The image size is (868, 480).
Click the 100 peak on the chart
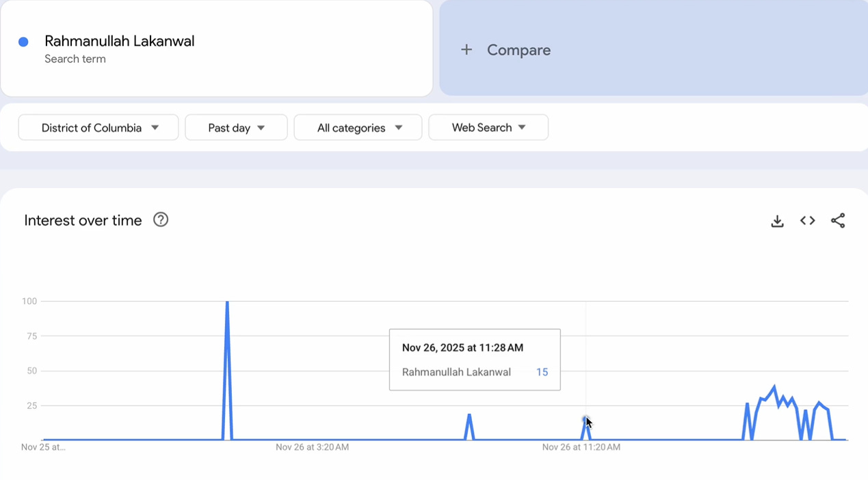[x=227, y=302]
